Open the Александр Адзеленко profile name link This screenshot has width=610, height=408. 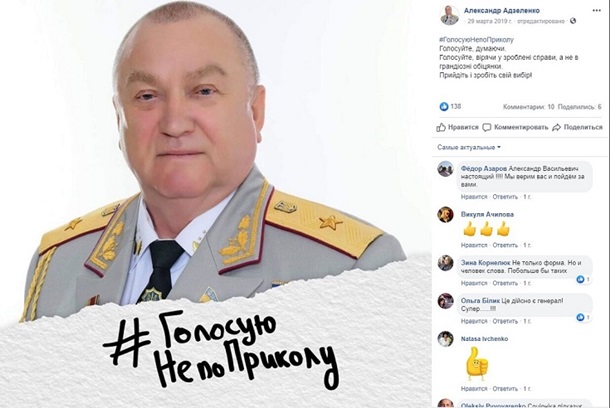pyautogui.click(x=502, y=11)
